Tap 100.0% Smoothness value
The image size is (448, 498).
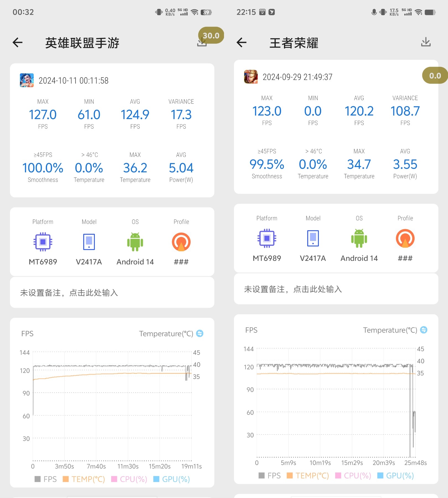click(43, 168)
